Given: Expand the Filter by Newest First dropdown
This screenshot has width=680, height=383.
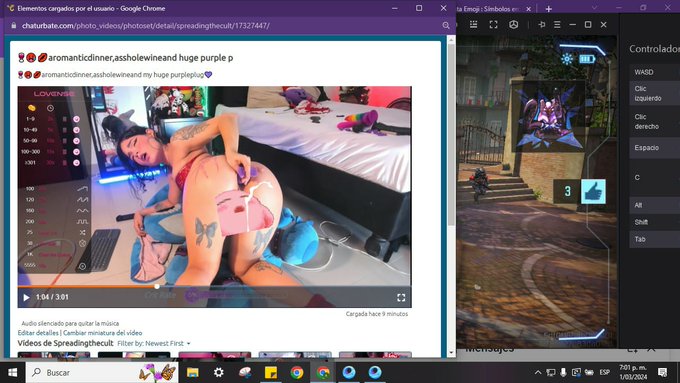Looking at the screenshot, I should point(154,343).
